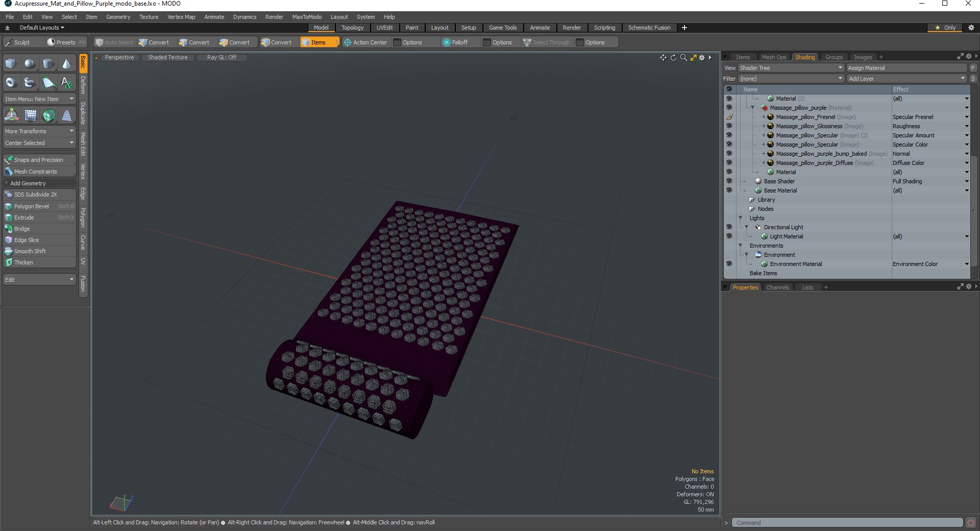
Task: Click the viewport maximize arrows icon
Action: [693, 58]
